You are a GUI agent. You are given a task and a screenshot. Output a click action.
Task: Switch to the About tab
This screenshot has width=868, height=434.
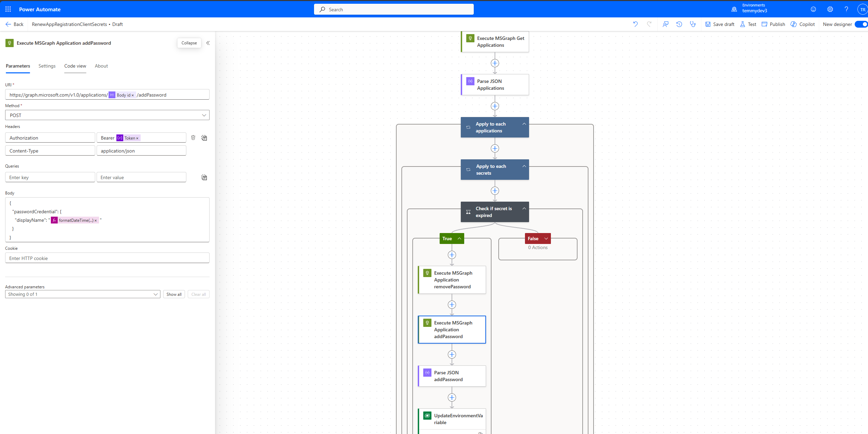101,66
